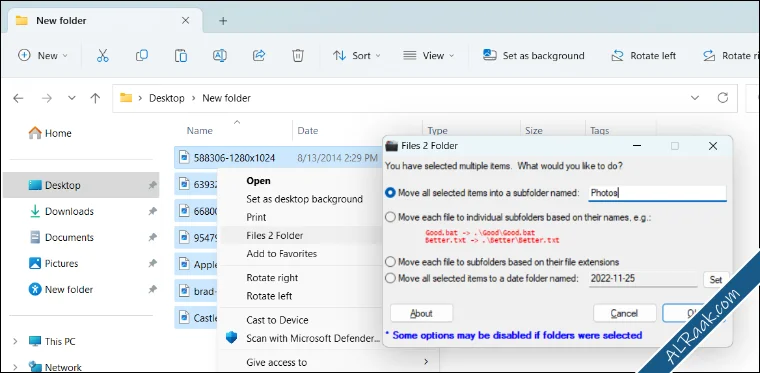Choose Rotate right in context menu
Viewport: 760px width, 373px height.
[272, 278]
